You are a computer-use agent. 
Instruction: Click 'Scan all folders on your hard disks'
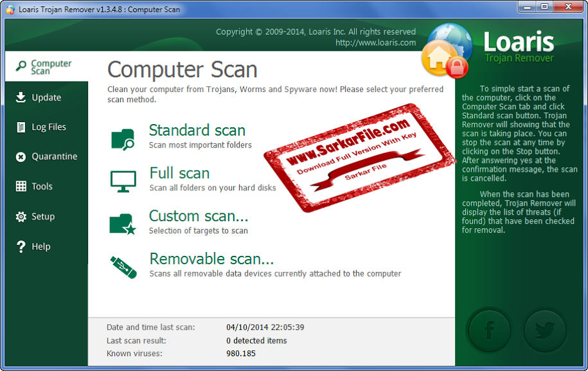[x=213, y=188]
